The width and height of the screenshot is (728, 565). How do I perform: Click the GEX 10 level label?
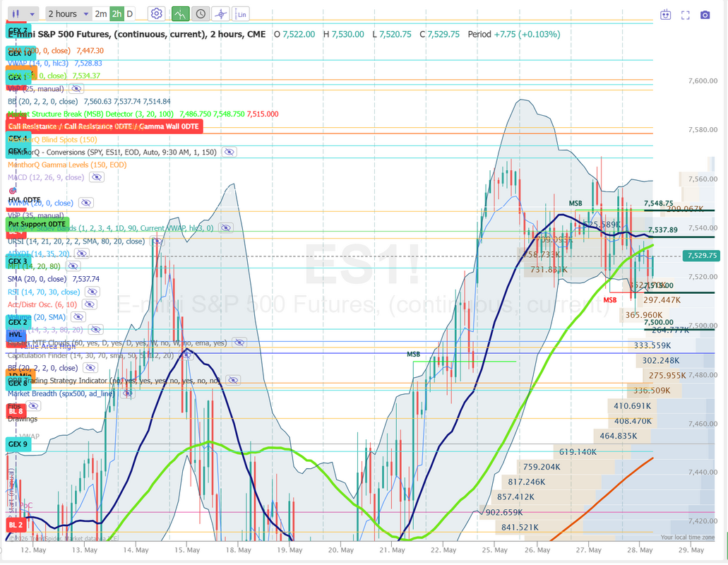click(x=20, y=53)
